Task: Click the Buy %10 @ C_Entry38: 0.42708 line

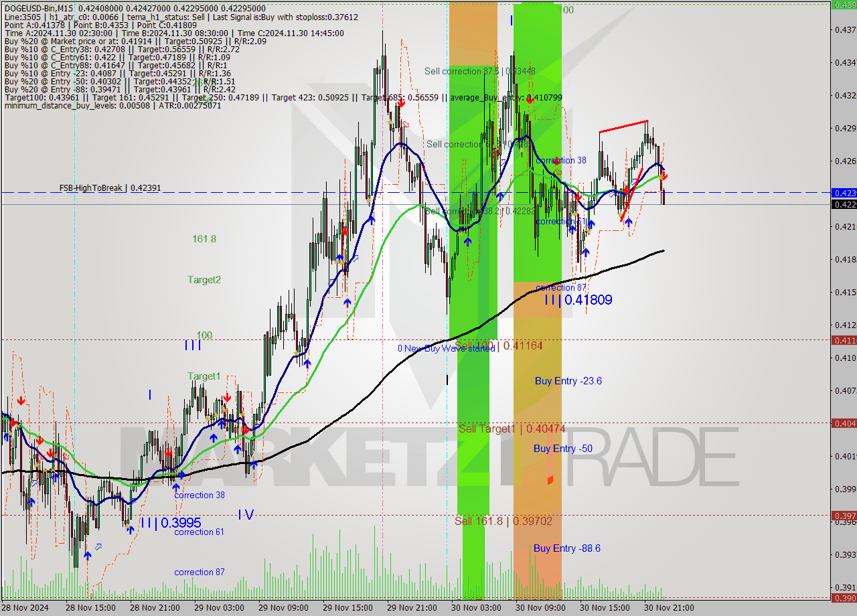Action: pyautogui.click(x=122, y=49)
